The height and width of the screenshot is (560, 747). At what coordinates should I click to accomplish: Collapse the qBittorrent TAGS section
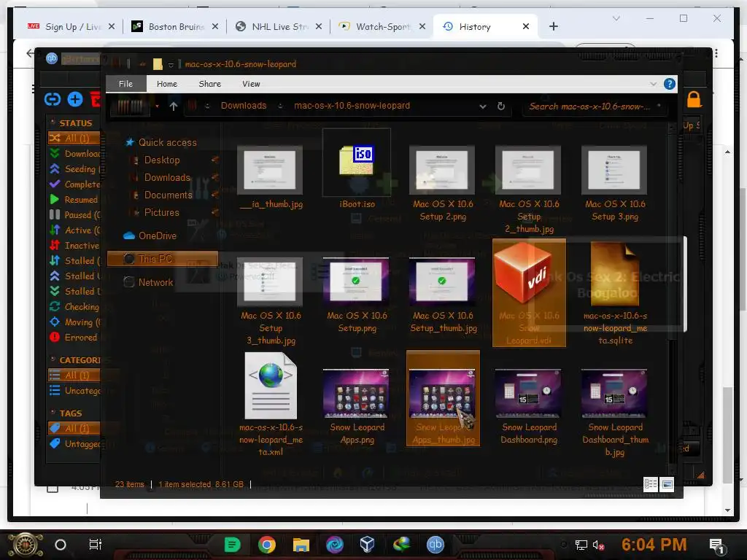coord(53,413)
